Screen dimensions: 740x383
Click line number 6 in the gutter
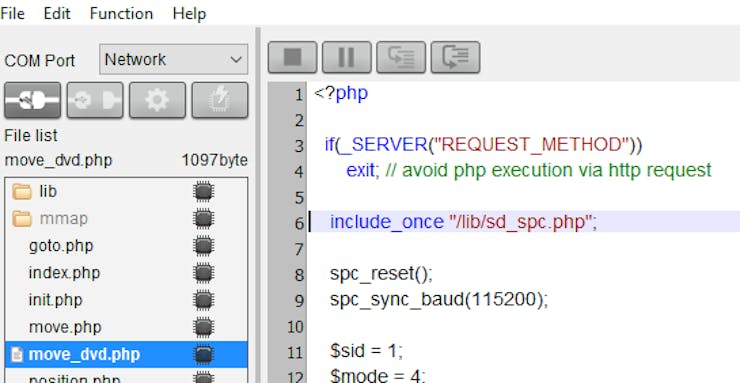(299, 223)
